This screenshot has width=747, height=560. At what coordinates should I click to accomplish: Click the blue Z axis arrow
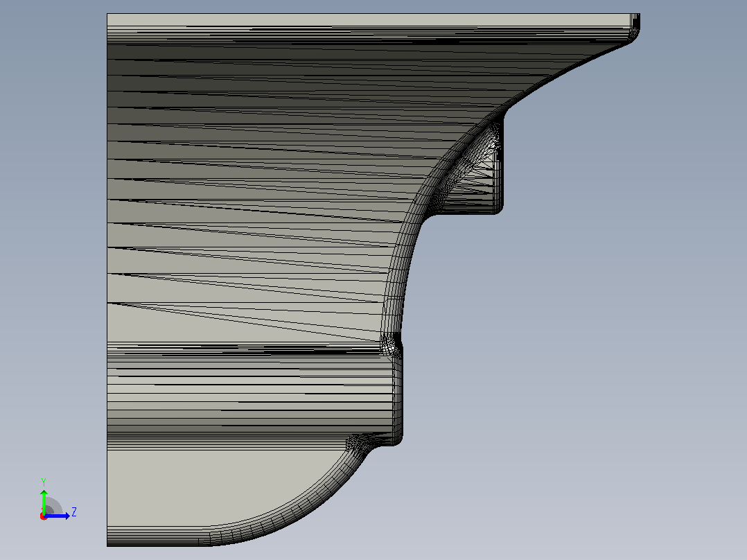(58, 516)
